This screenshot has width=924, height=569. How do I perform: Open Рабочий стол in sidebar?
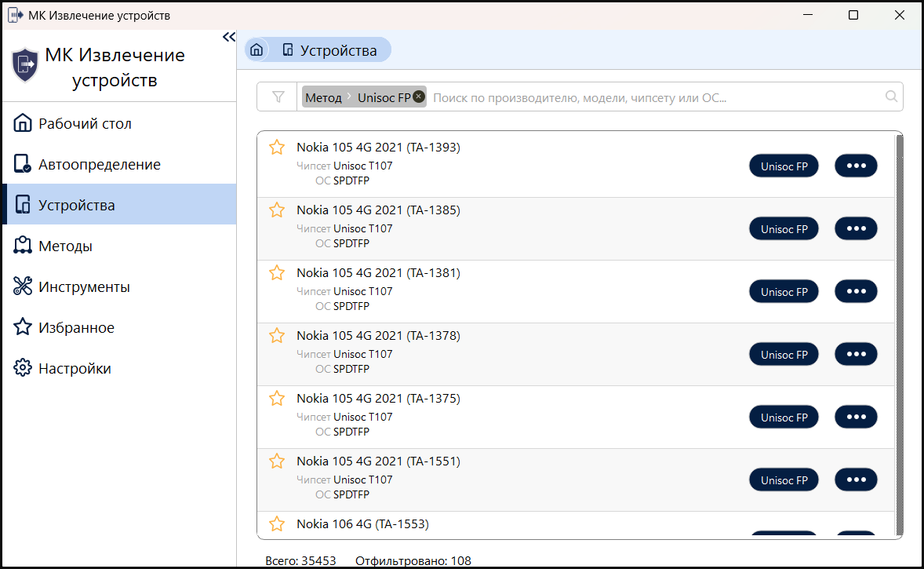[x=119, y=123]
